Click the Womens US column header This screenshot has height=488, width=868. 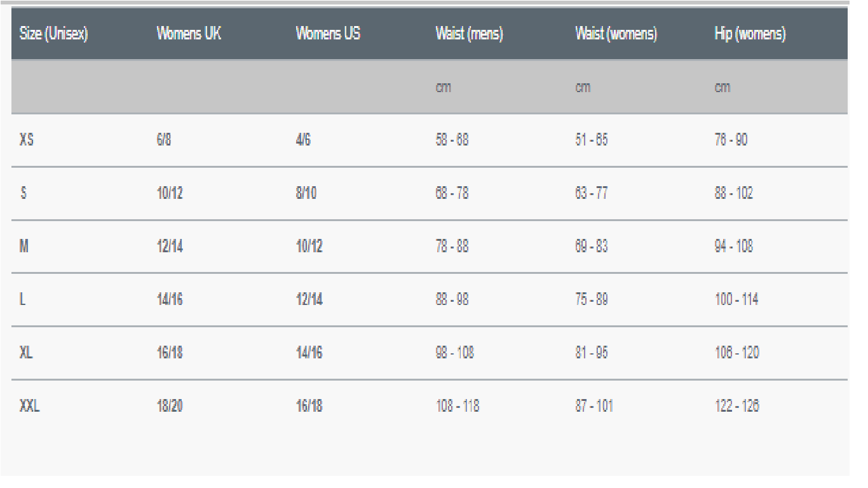[x=328, y=35]
